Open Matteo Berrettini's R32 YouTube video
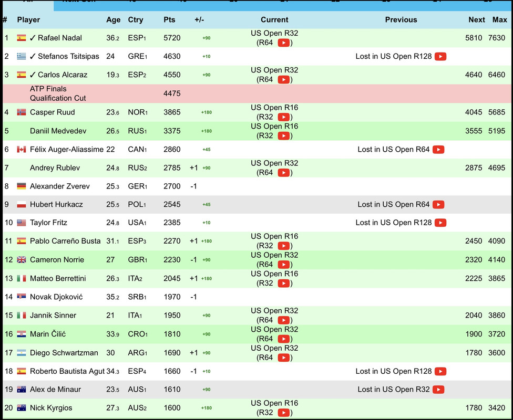This screenshot has height=420, width=513. click(283, 283)
